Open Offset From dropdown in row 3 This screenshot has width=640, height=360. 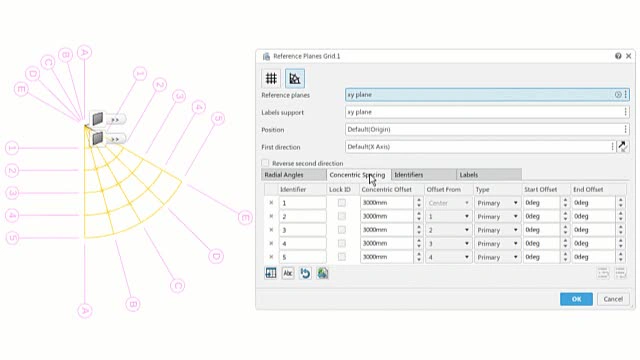(448, 230)
